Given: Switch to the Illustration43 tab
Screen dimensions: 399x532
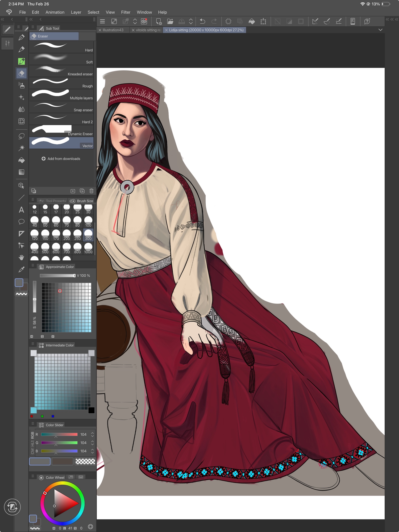Looking at the screenshot, I should click(113, 30).
